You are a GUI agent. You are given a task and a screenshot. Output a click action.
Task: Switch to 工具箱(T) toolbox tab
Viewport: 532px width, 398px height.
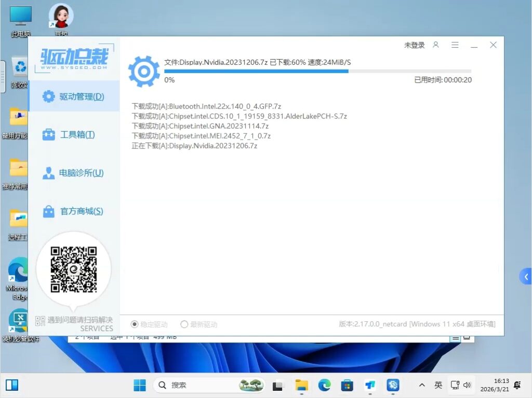click(74, 135)
